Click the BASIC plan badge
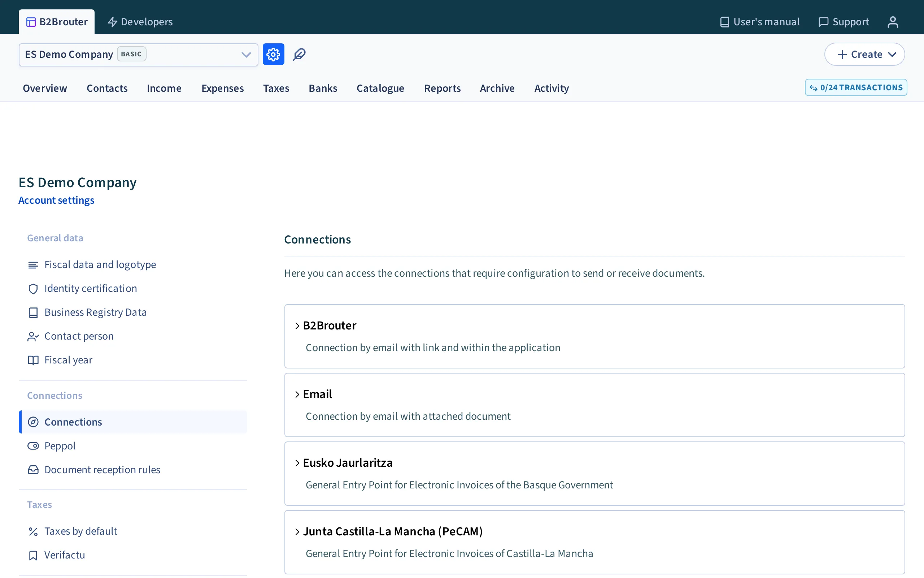Screen dimensions: 924x578 pos(131,54)
